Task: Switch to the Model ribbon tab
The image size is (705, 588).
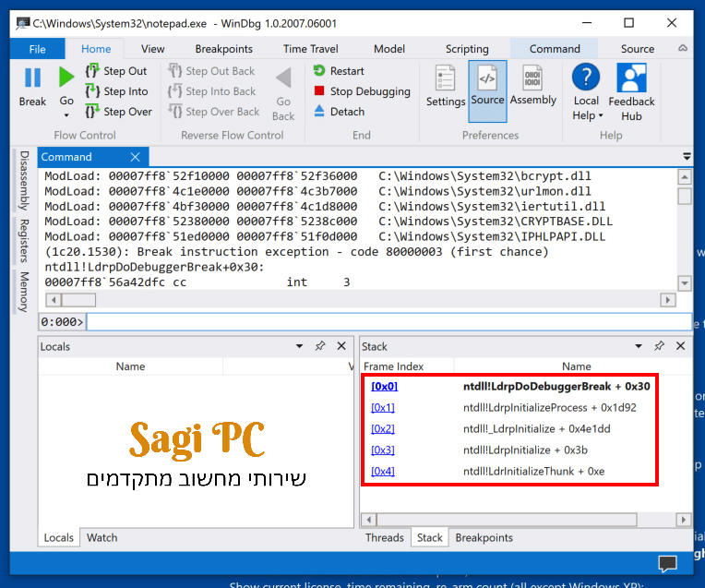Action: (x=389, y=49)
